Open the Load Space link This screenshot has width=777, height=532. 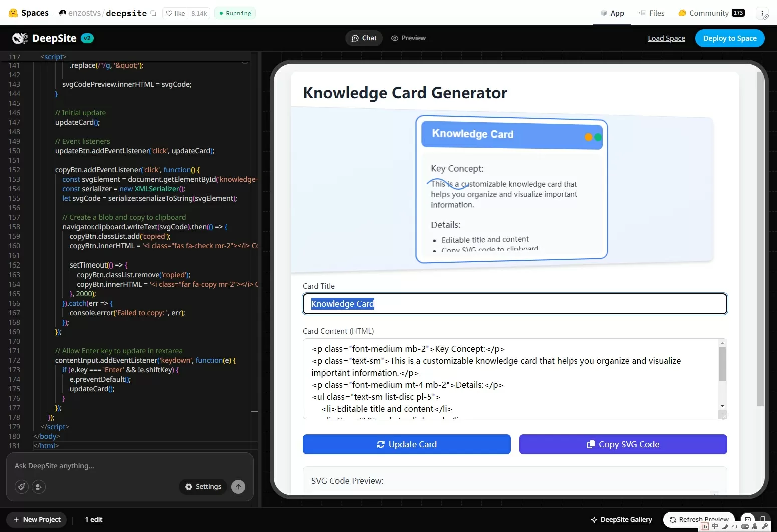(x=666, y=38)
